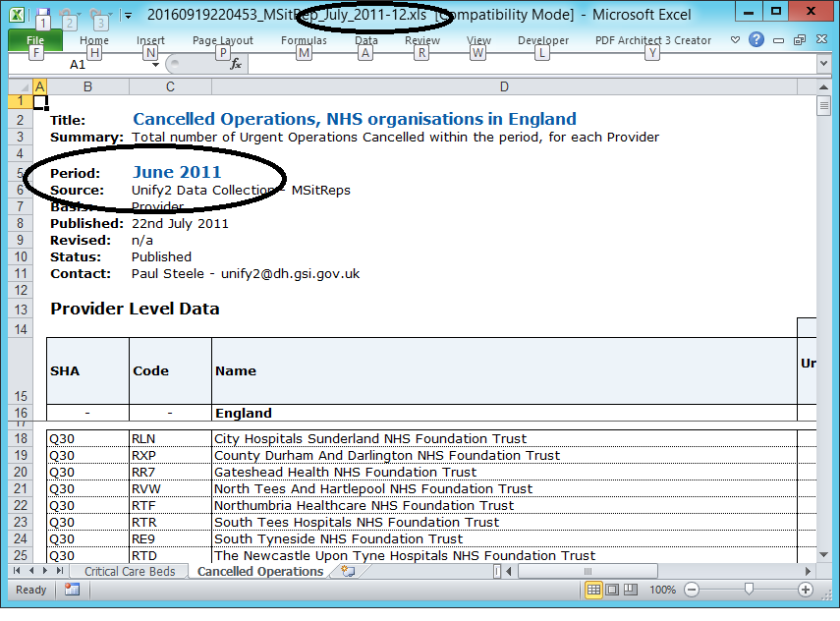Insert a new worksheet
840x621 pixels.
(x=348, y=572)
